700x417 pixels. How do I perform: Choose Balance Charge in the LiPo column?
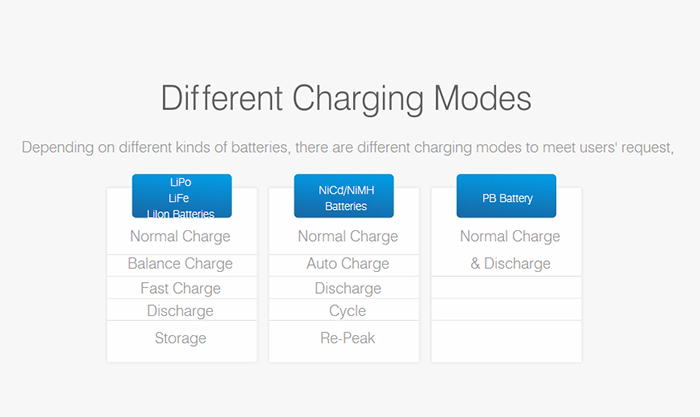coord(180,264)
